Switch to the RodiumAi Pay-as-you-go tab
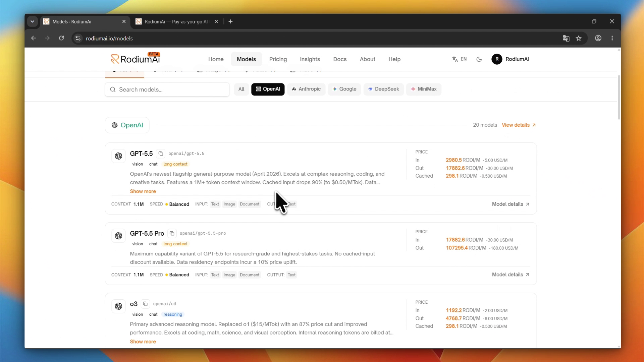644x362 pixels. point(176,21)
